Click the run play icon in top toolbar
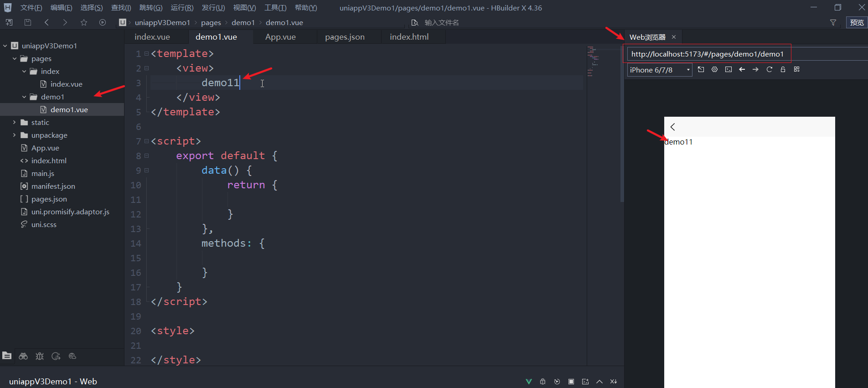The height and width of the screenshot is (388, 868). point(103,22)
